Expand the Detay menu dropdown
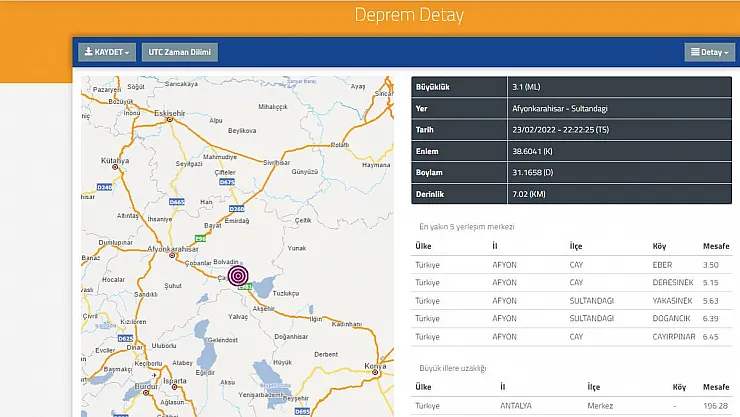740x417 pixels. [x=708, y=52]
